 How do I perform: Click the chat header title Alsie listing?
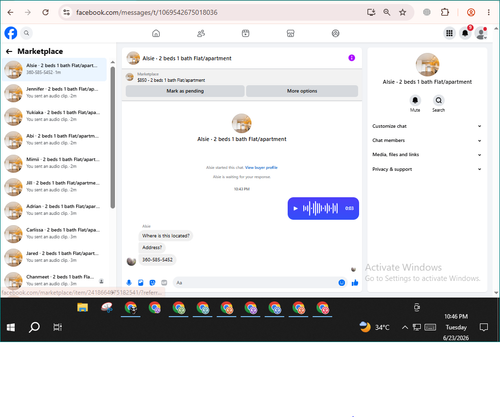[187, 58]
